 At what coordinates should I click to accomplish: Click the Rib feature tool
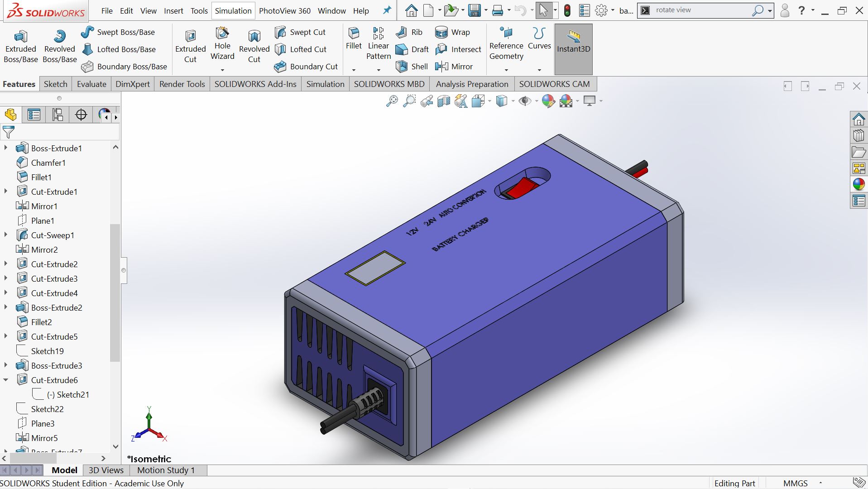pos(409,32)
